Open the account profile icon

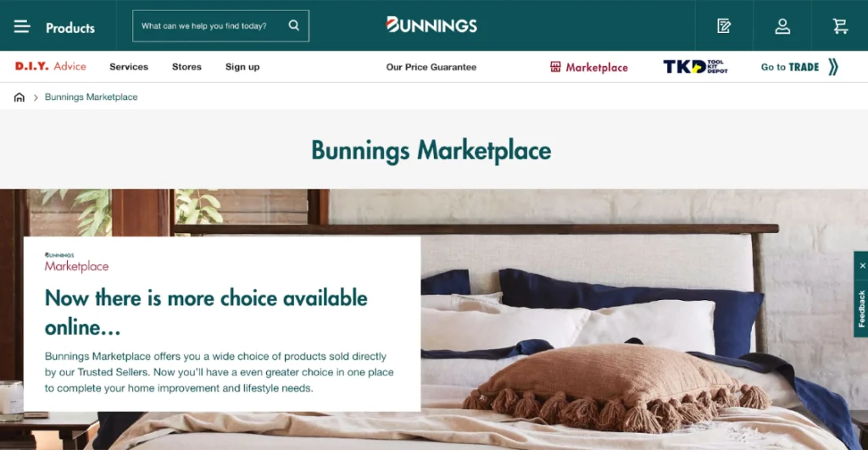pyautogui.click(x=782, y=26)
